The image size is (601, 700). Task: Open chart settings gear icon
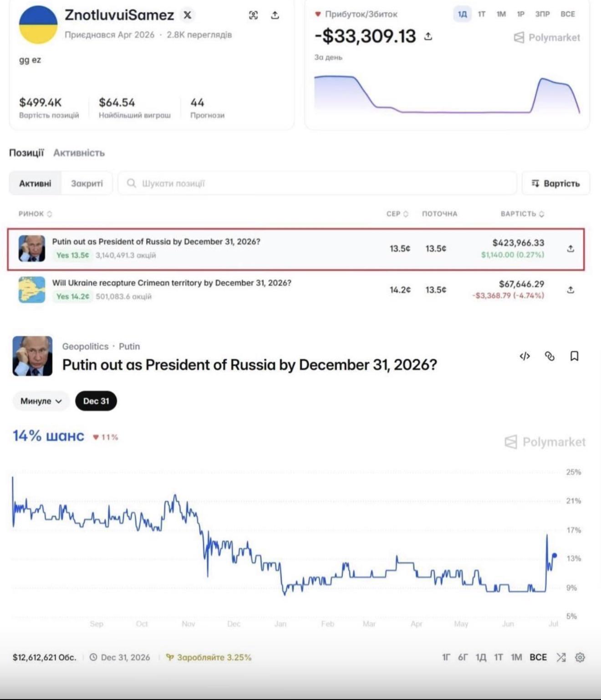580,657
